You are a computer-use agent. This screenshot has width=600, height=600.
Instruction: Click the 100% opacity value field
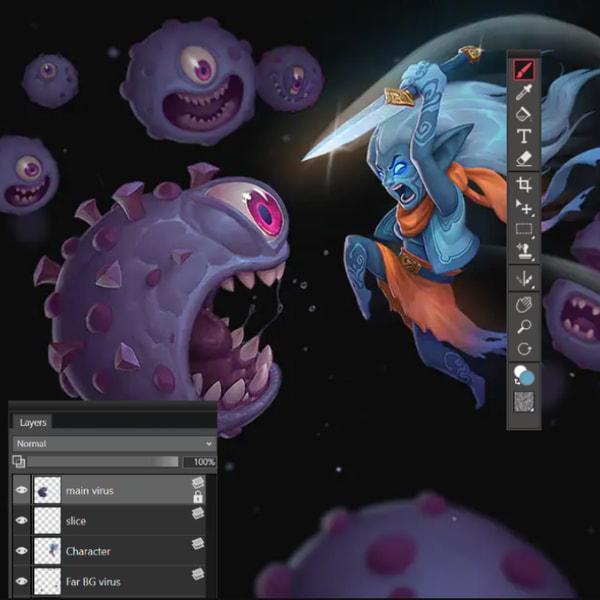[x=199, y=462]
